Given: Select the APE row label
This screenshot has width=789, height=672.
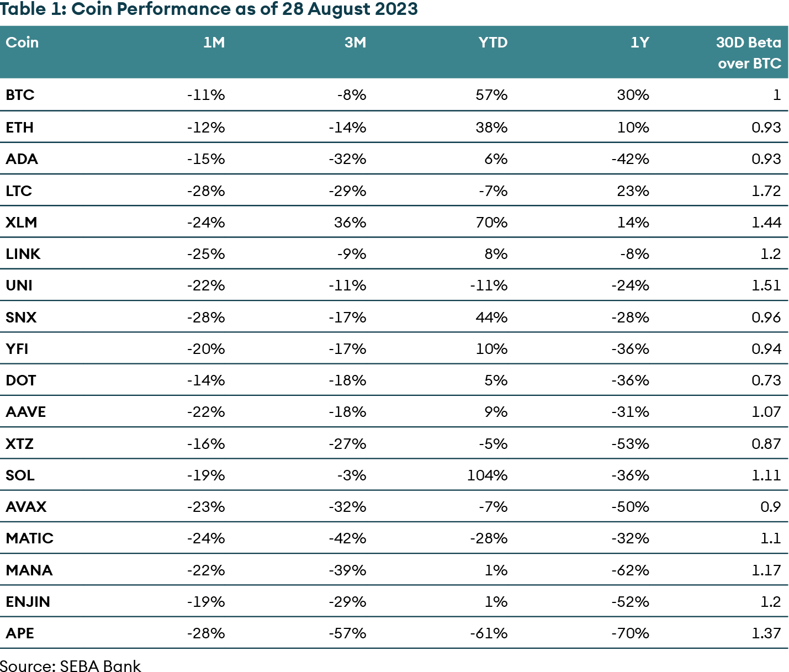Looking at the screenshot, I should (x=20, y=633).
